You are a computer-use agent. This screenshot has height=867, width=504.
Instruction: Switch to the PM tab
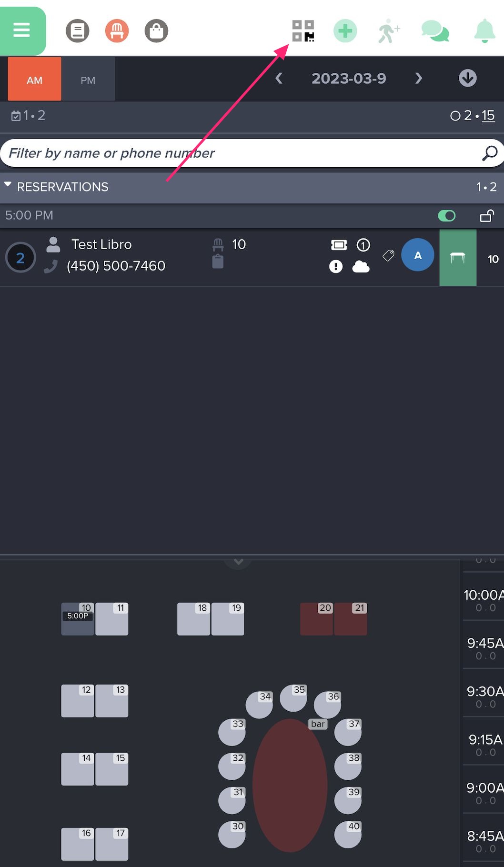[88, 80]
